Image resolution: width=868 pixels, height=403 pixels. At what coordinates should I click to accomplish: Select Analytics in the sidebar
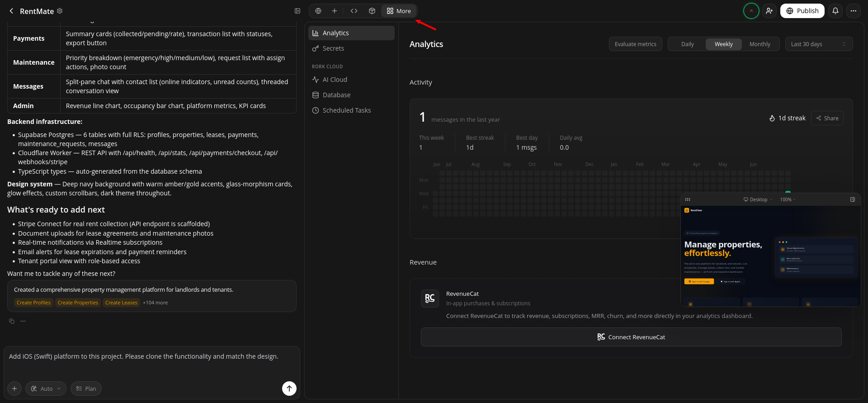(x=351, y=33)
